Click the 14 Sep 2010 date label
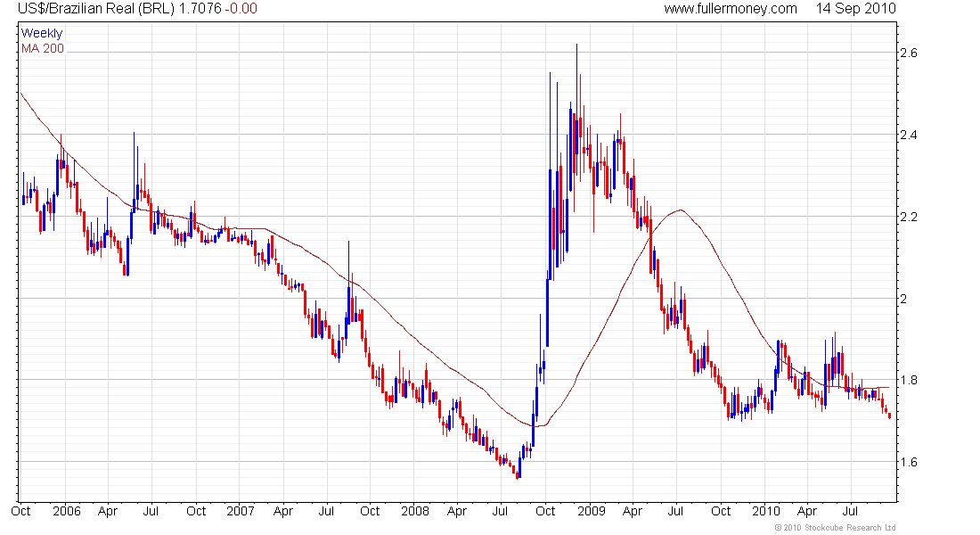This screenshot has height=535, width=980. 855,9
